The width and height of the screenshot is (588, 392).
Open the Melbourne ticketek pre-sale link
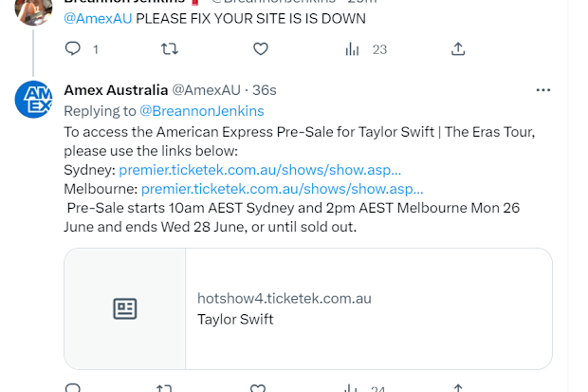tap(282, 189)
